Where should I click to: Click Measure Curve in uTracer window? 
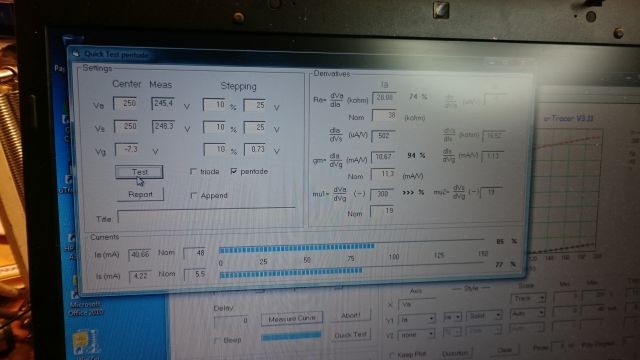[x=292, y=318]
